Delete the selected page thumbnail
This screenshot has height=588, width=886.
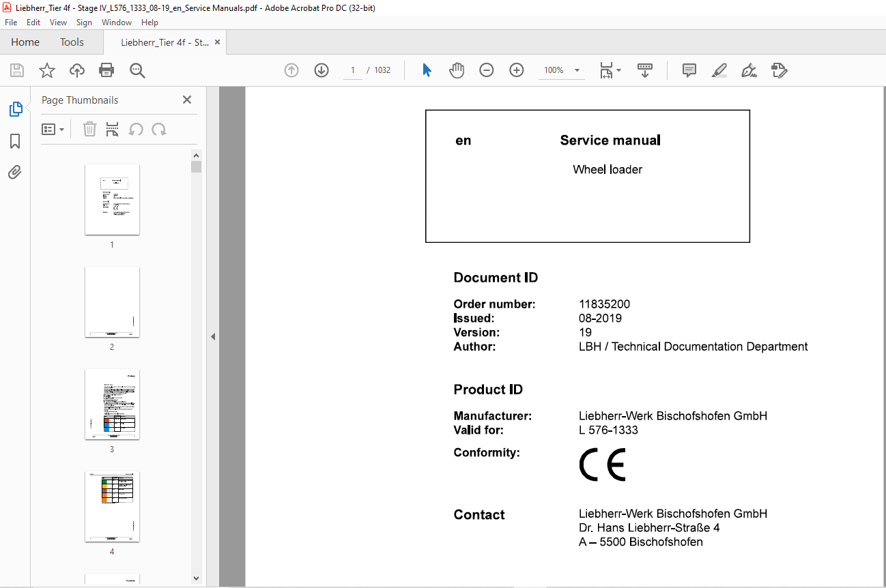point(89,130)
